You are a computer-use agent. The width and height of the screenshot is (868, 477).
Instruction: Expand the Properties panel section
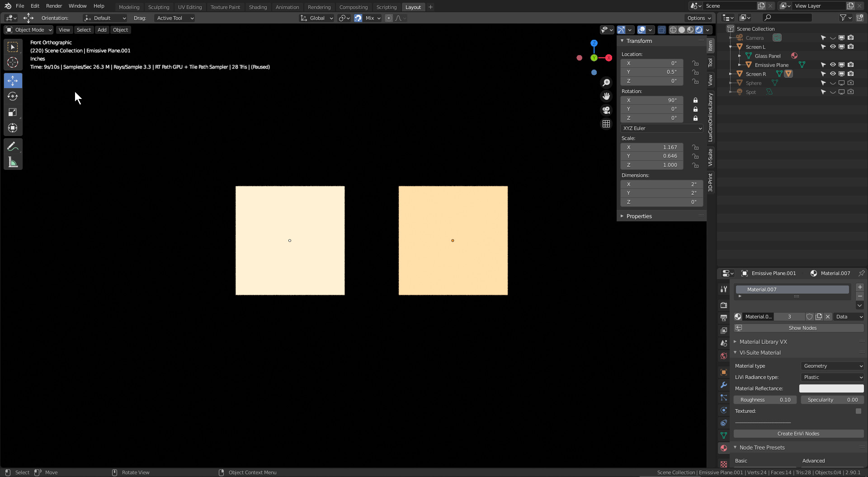(x=639, y=216)
